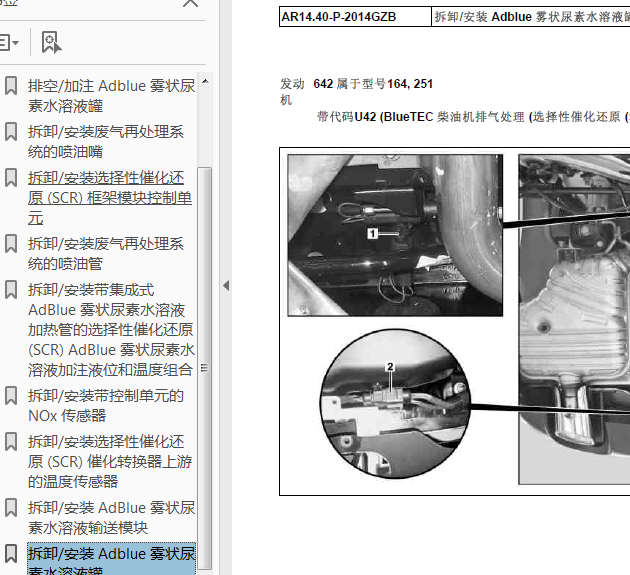
Task: Click bookmark icon beside 带集成式 AdBlue entry
Action: (11, 290)
